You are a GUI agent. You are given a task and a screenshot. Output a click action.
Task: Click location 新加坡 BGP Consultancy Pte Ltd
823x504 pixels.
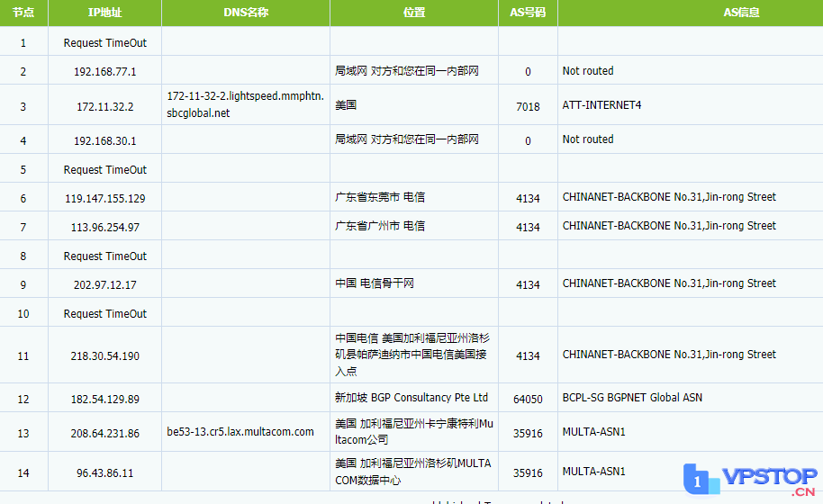[411, 398]
